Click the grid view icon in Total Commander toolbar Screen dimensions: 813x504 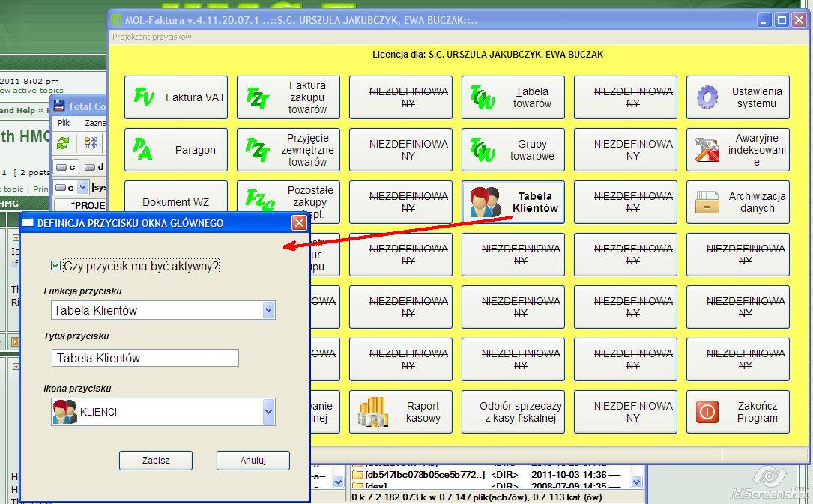(x=91, y=143)
